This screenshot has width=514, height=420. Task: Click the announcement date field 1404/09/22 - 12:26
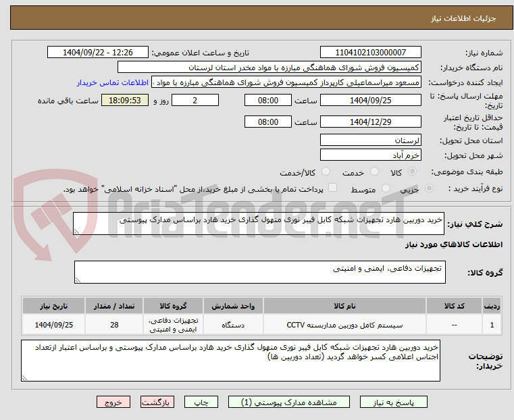(98, 53)
